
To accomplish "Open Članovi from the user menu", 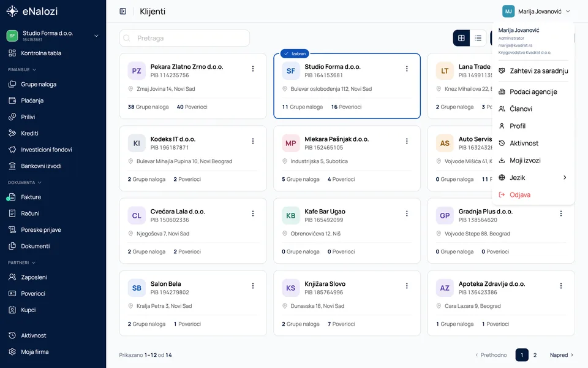I will pyautogui.click(x=532, y=109).
